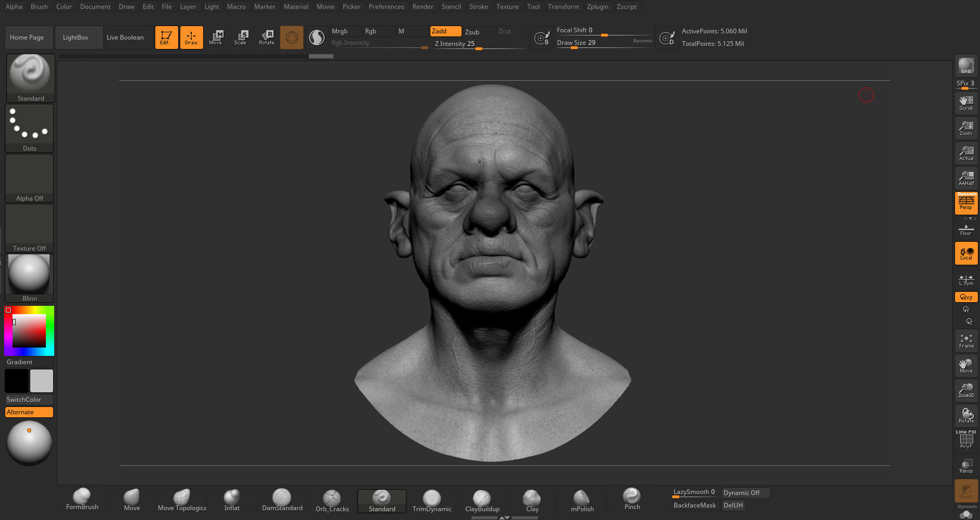Click the Gradient button
Viewport: 980px width, 520px height.
coord(29,362)
